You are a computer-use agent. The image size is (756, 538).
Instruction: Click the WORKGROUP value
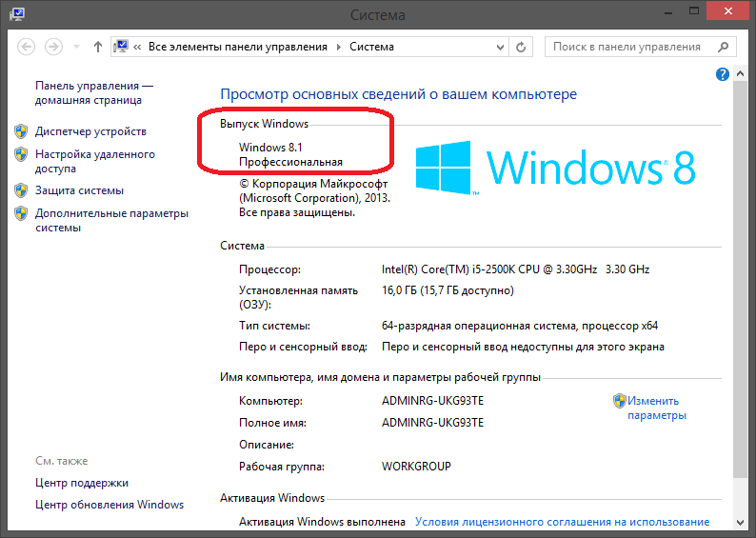[416, 467]
